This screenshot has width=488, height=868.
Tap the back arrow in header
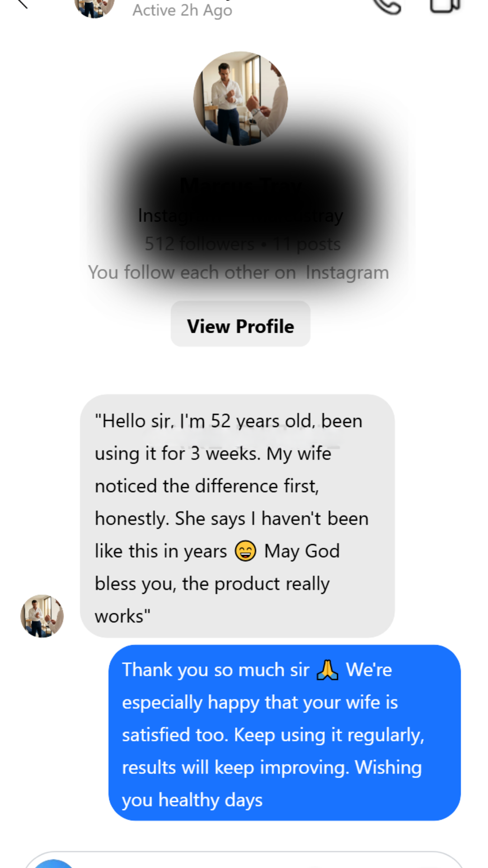21,4
